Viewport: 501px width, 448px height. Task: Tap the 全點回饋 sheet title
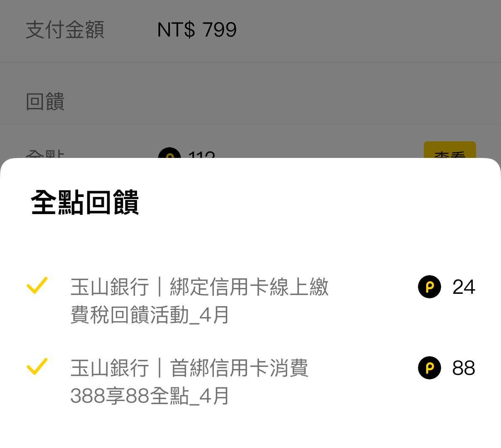(x=85, y=202)
